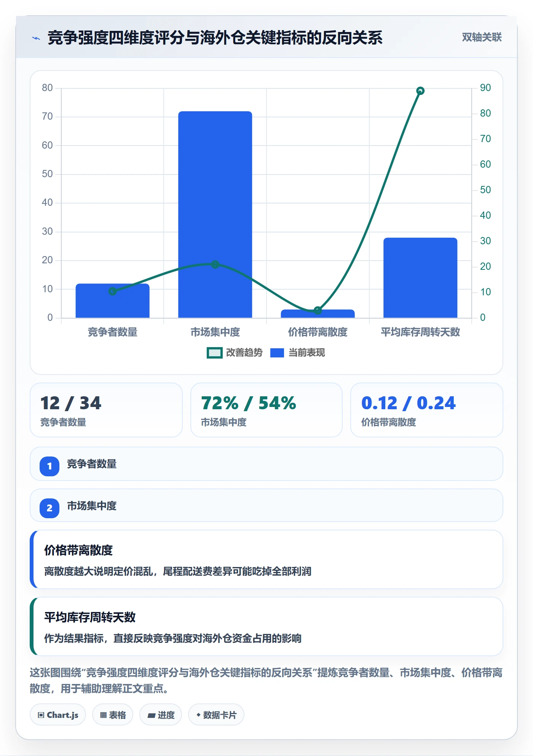Viewport: 533px width, 756px height.
Task: Click the 市场集中度 x-axis label
Action: click(x=215, y=332)
